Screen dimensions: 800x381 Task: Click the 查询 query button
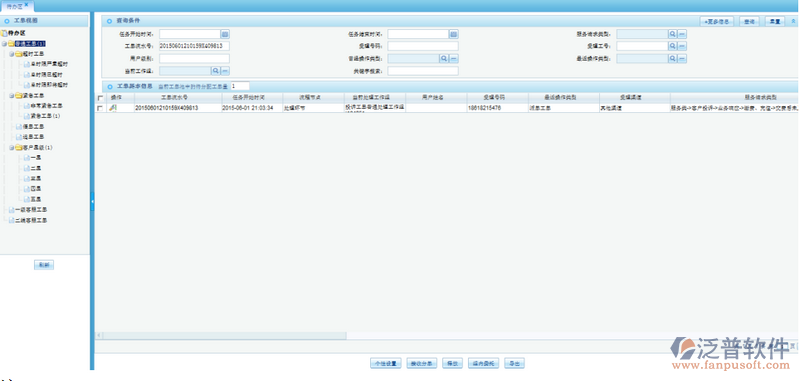(x=749, y=21)
